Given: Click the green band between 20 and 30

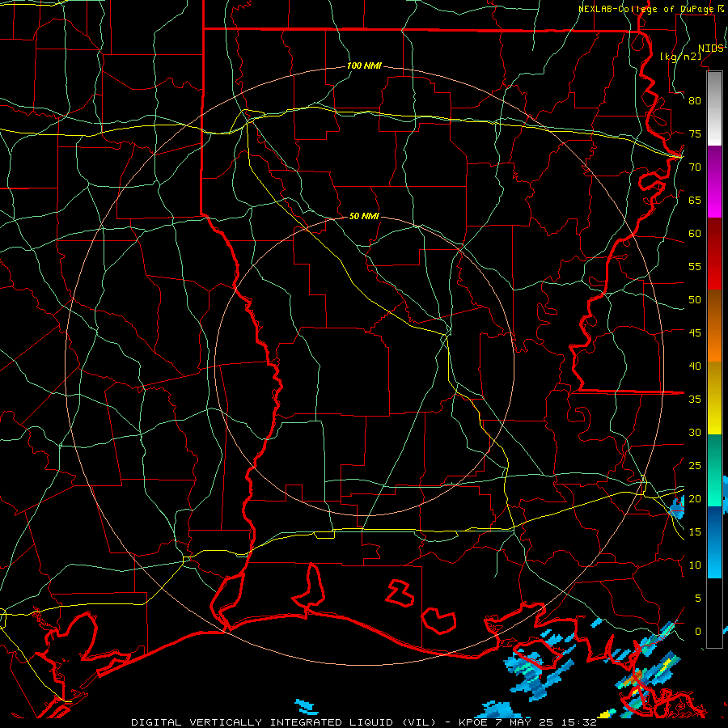Looking at the screenshot, I should [714, 470].
